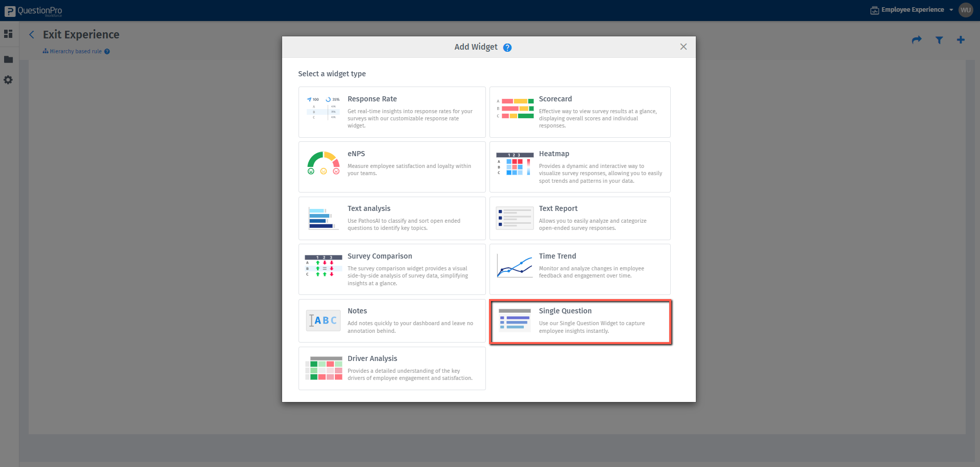The image size is (980, 467).
Task: Click the Text analysis widget title
Action: pos(369,208)
